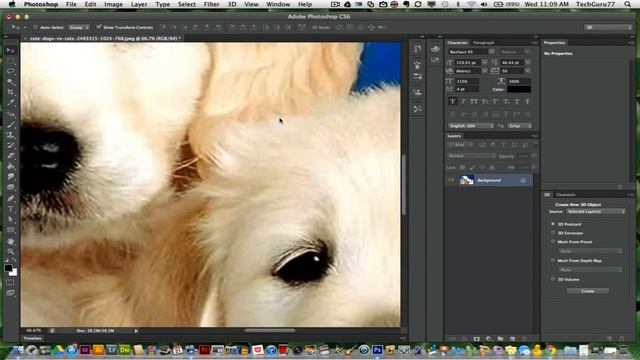Click the Background layer thumbnail
Screen dimensions: 640x360
467,180
